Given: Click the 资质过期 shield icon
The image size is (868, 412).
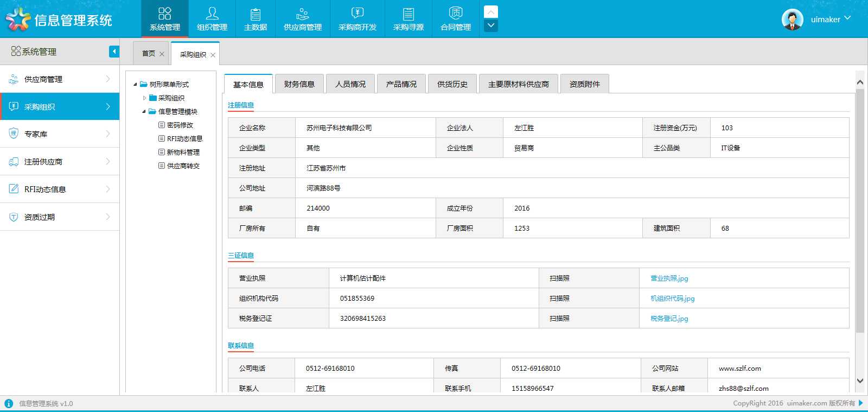Looking at the screenshot, I should [14, 217].
